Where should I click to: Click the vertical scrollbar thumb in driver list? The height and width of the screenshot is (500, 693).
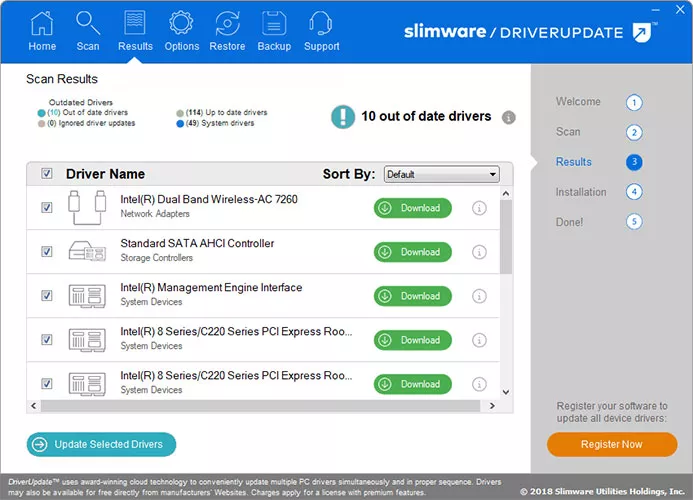(x=506, y=237)
